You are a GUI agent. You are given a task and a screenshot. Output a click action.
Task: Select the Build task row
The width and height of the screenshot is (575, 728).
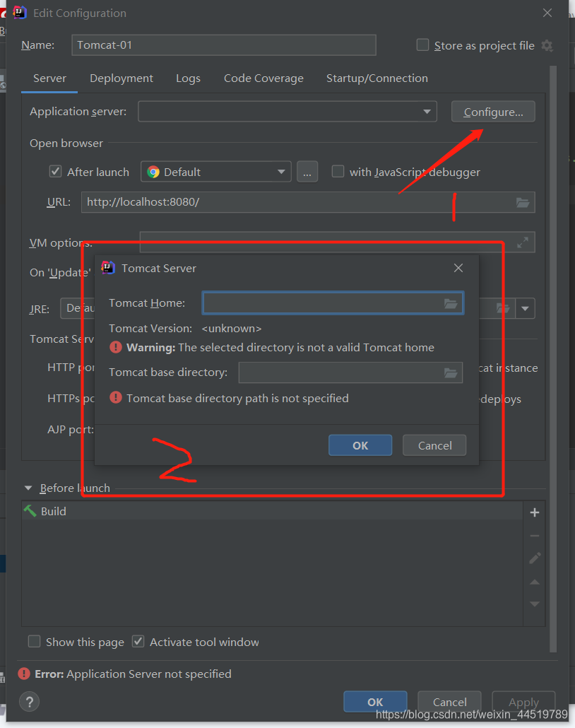[273, 511]
